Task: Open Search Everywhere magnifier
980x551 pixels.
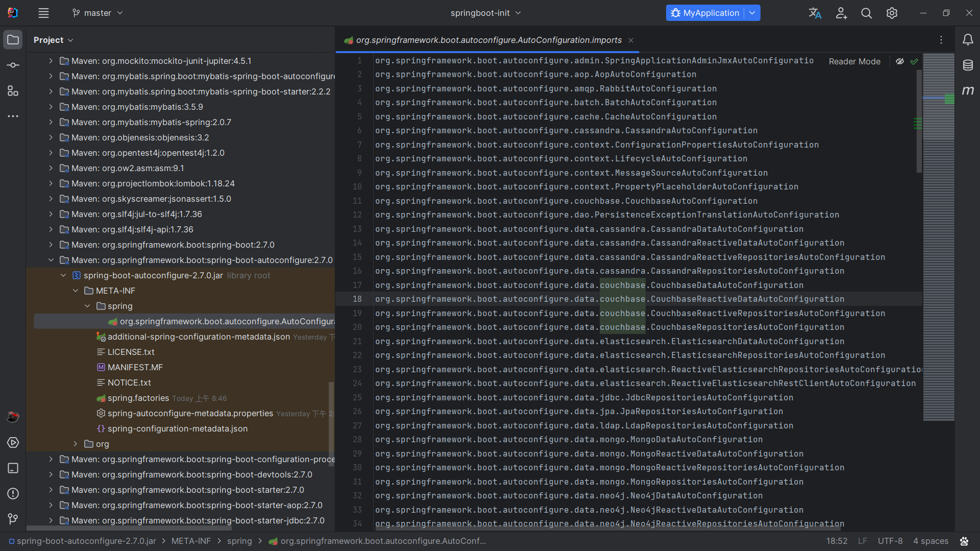Action: pyautogui.click(x=867, y=13)
